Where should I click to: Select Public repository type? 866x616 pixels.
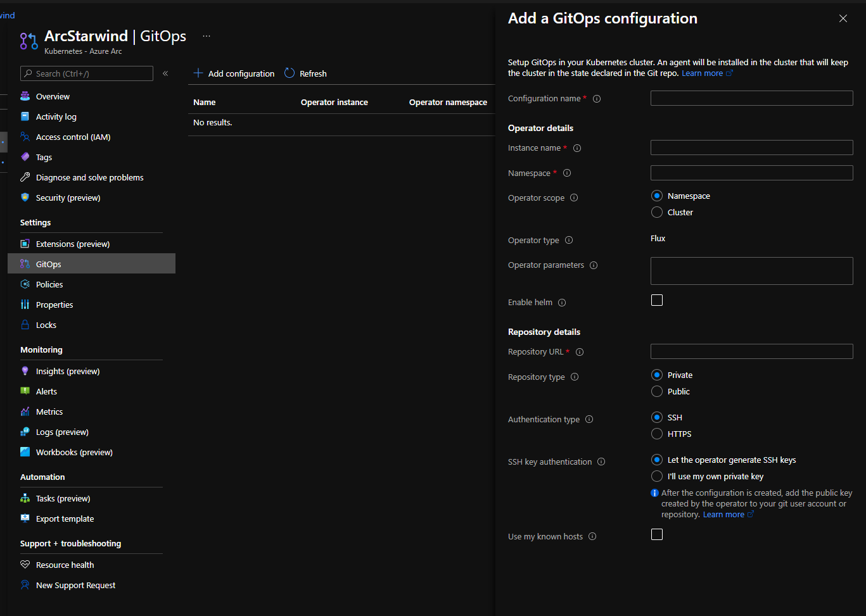(657, 391)
